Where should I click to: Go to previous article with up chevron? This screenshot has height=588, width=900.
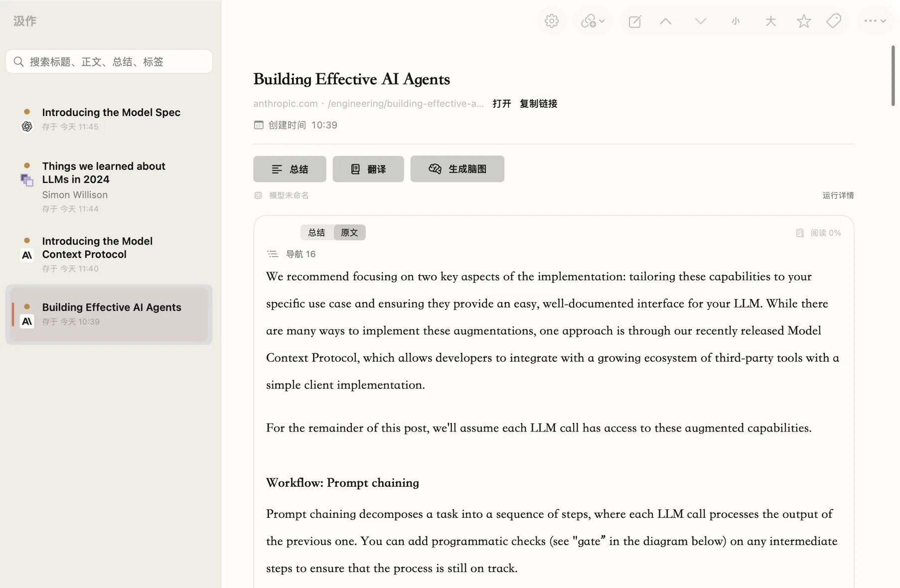pos(665,21)
